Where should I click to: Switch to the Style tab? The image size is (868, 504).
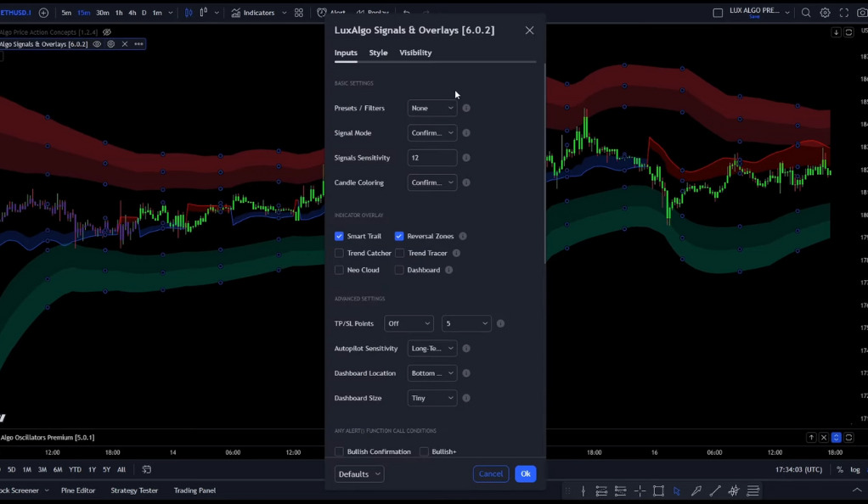[378, 53]
